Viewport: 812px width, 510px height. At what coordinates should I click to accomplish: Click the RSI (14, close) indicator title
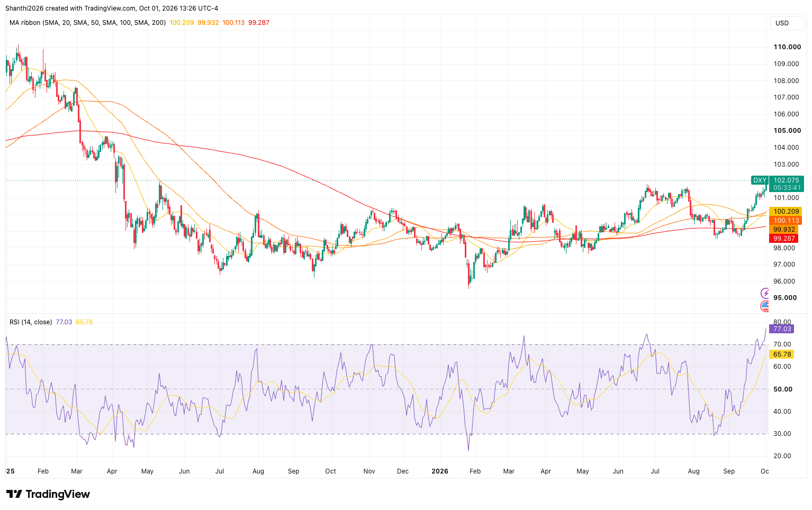(31, 322)
